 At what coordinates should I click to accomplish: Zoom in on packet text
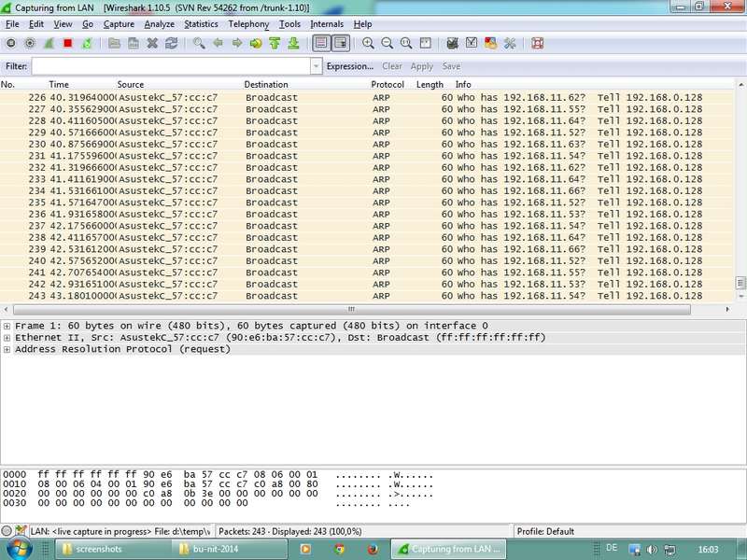(x=368, y=43)
